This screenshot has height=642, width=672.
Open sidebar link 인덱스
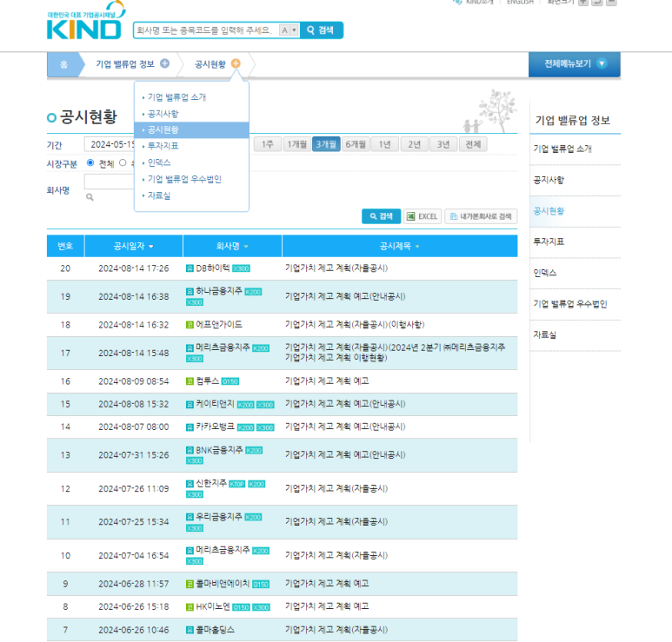click(x=545, y=274)
